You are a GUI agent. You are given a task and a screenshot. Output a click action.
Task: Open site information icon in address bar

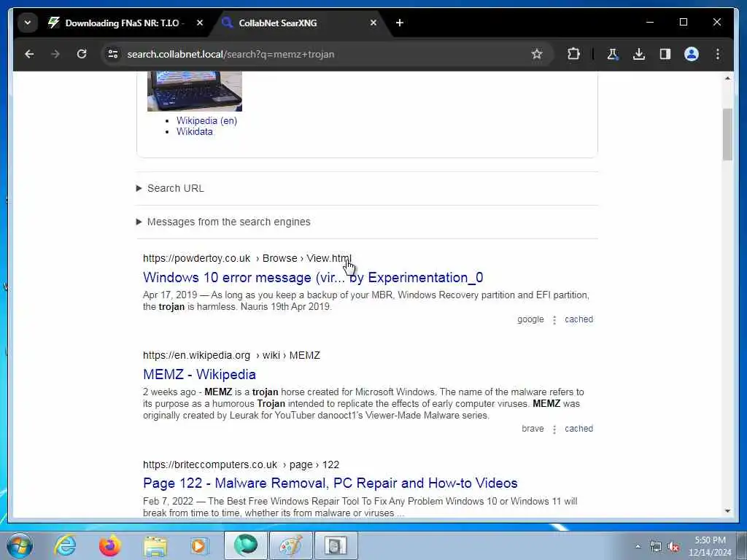click(x=113, y=54)
